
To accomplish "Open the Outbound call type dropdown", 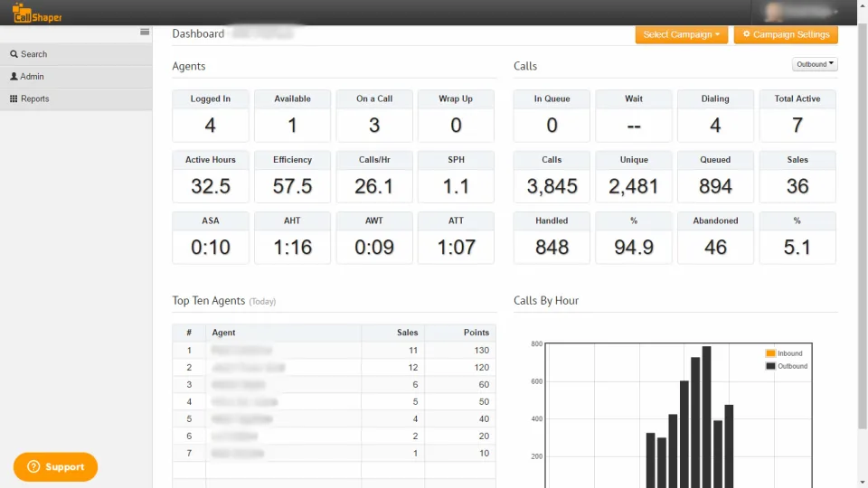I will coord(815,64).
